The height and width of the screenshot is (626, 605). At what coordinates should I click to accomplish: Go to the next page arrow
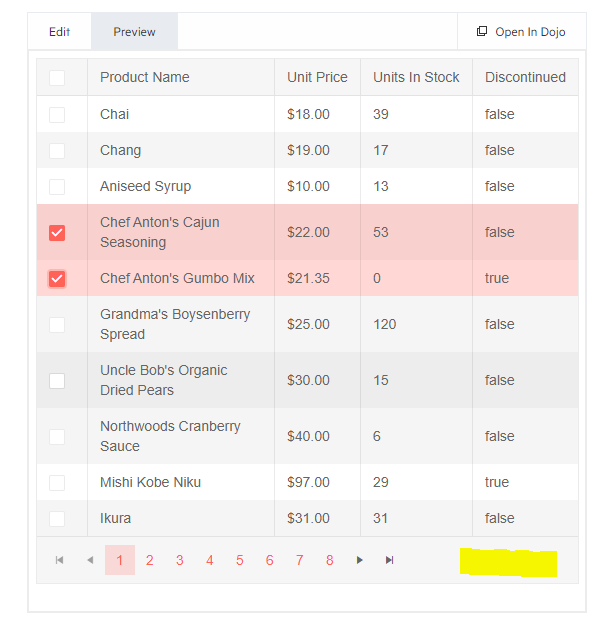(360, 560)
